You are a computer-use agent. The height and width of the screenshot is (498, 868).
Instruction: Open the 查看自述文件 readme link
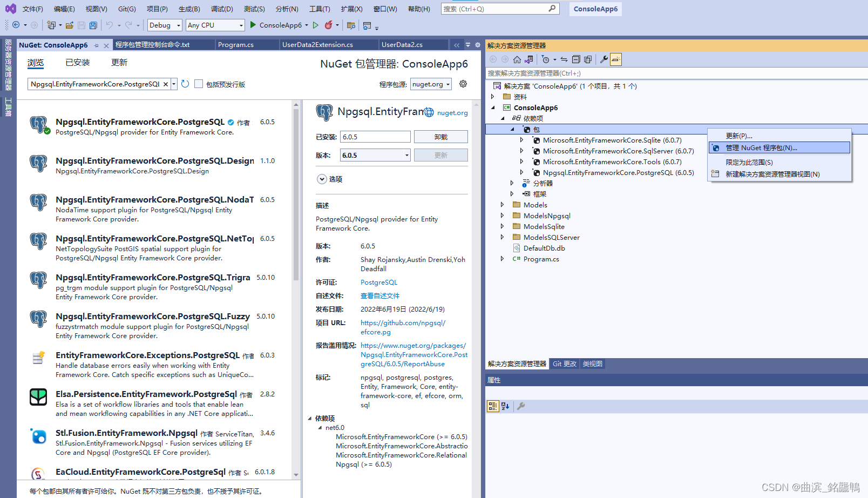coord(380,296)
